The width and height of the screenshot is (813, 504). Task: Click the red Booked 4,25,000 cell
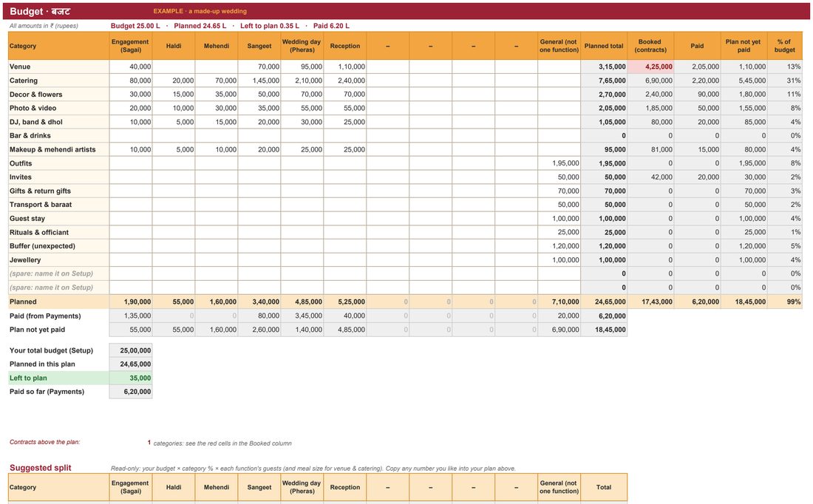[x=650, y=67]
